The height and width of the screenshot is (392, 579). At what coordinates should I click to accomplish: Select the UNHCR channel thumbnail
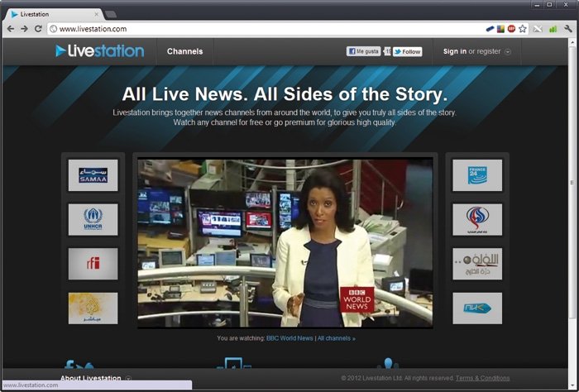93,220
